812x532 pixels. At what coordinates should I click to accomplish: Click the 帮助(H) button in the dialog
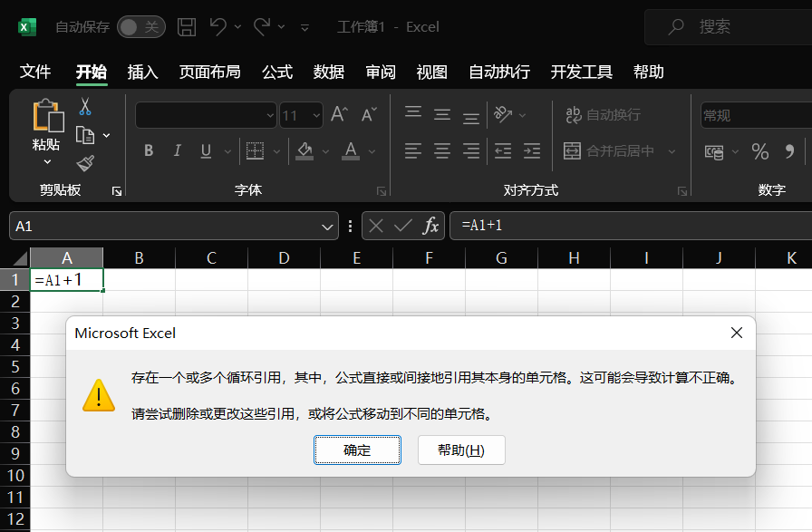pyautogui.click(x=461, y=450)
